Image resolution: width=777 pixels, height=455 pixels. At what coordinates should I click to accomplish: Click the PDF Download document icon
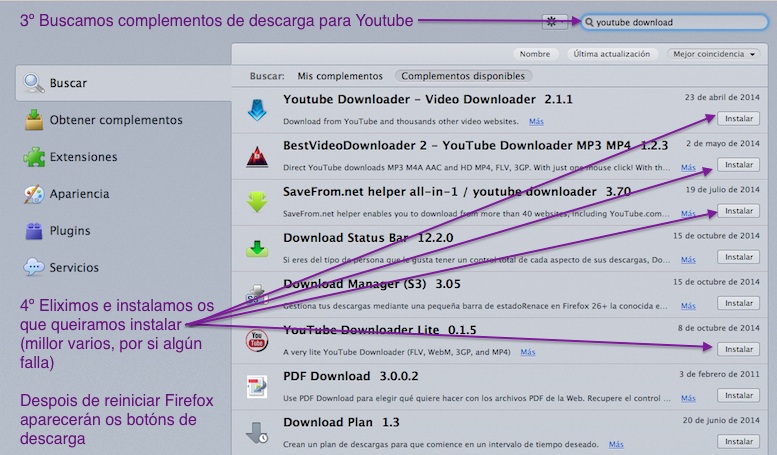tap(257, 387)
